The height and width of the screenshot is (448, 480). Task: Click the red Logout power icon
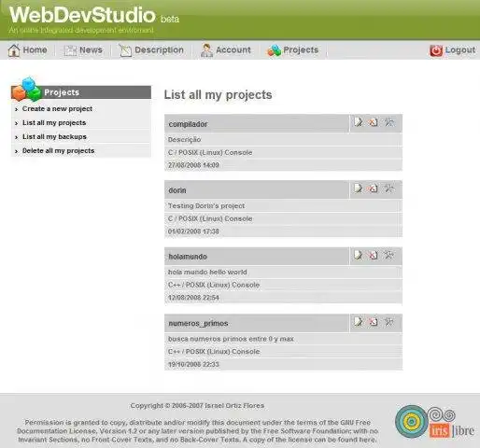click(x=436, y=50)
